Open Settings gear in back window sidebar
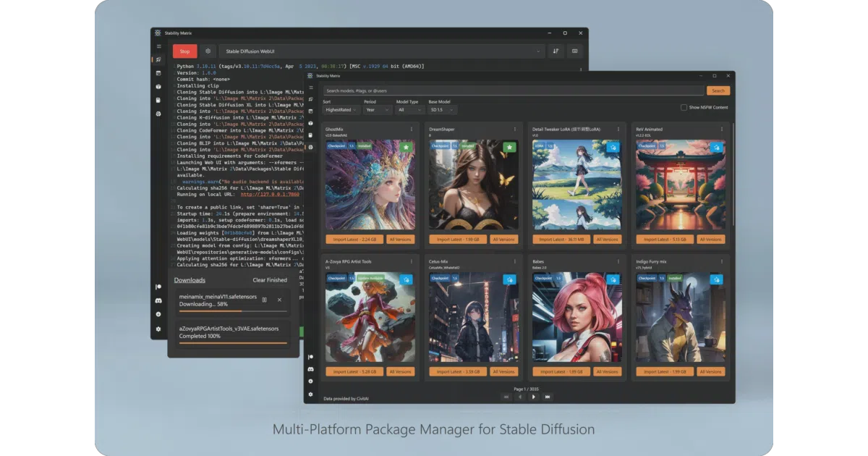 [158, 329]
